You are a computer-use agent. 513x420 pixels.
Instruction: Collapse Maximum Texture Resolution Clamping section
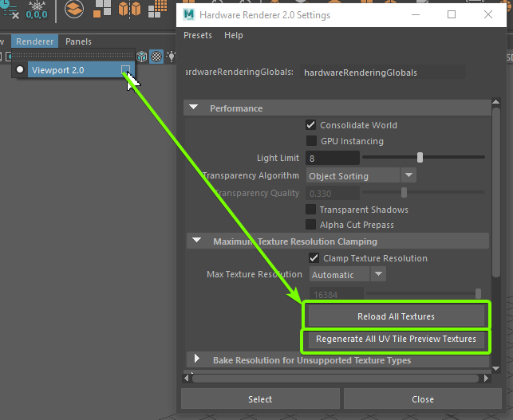196,240
